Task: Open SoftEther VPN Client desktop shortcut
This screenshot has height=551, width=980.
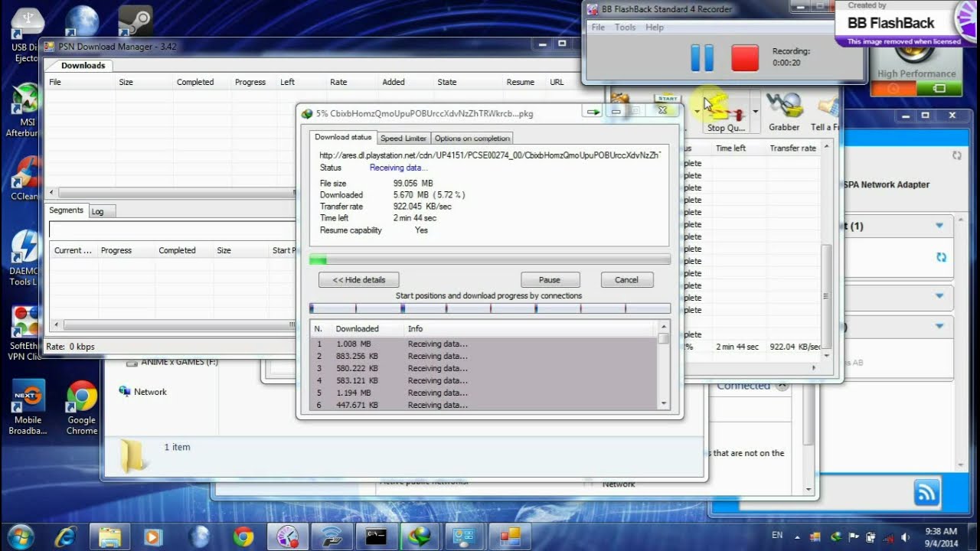Action: (x=26, y=334)
